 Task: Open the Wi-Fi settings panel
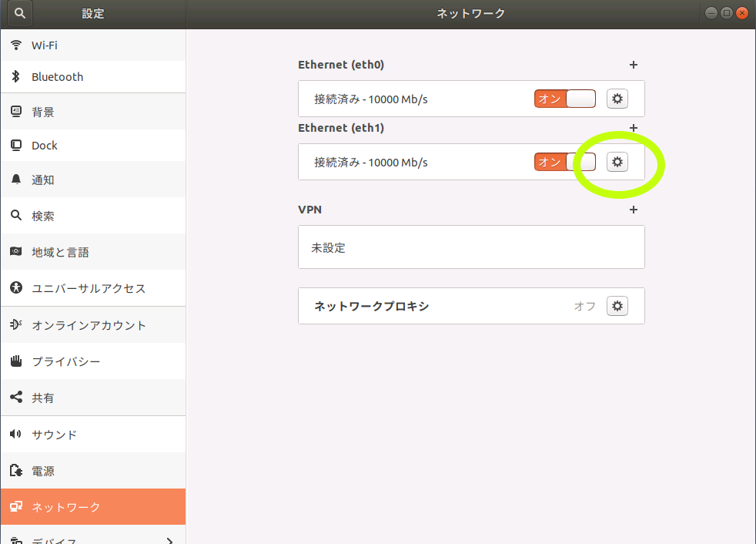point(93,45)
